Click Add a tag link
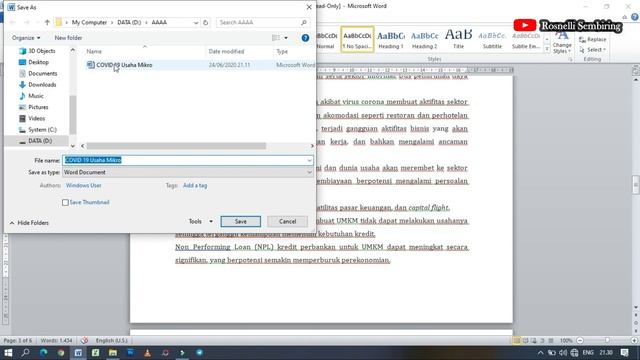The height and width of the screenshot is (360, 640). [195, 185]
